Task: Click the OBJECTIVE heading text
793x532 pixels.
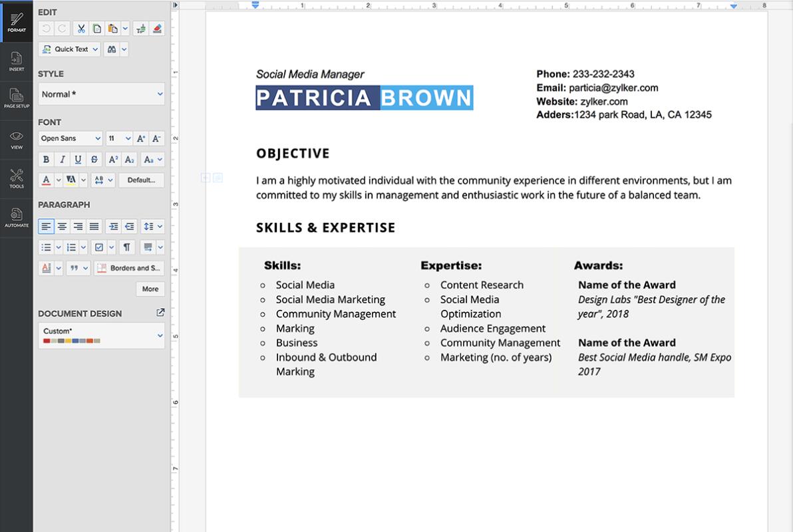Action: point(293,154)
